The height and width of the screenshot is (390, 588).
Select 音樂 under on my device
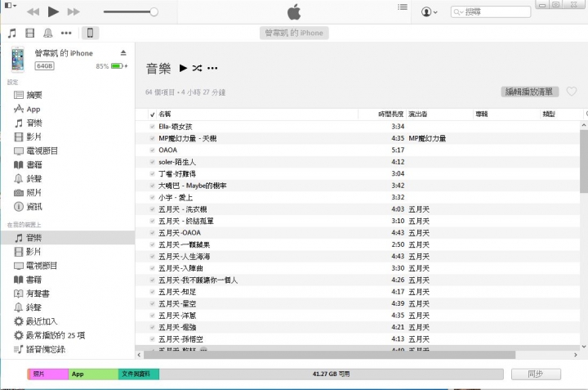[x=68, y=238]
